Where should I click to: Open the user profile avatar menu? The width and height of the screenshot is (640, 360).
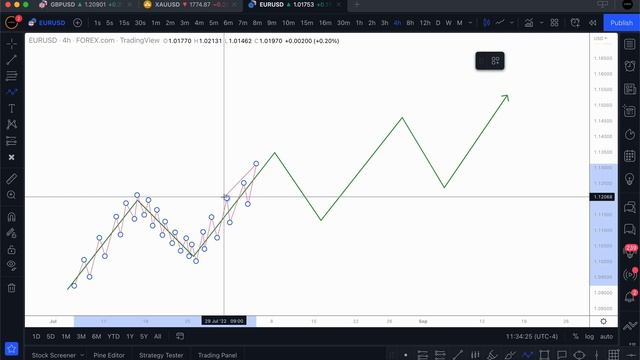pyautogui.click(x=11, y=22)
